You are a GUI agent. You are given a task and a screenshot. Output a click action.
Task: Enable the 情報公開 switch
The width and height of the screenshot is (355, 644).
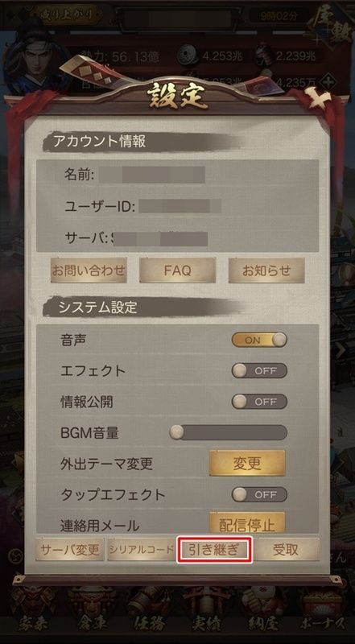[259, 402]
